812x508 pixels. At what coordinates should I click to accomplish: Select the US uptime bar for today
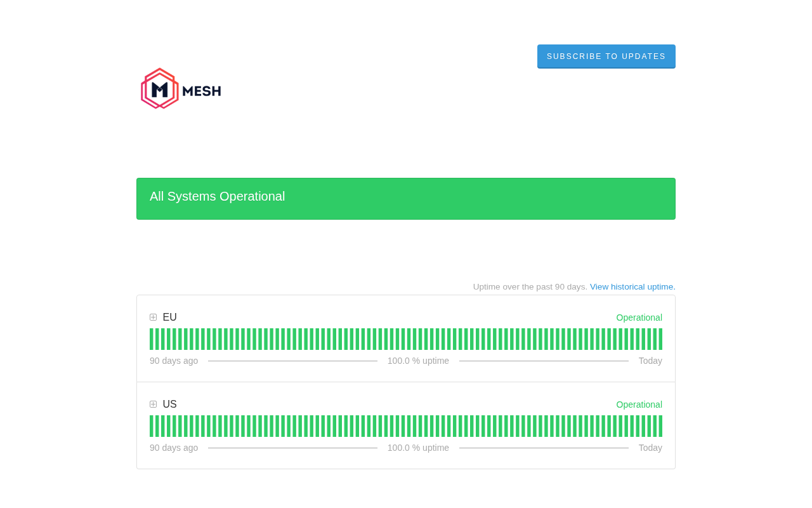point(660,426)
